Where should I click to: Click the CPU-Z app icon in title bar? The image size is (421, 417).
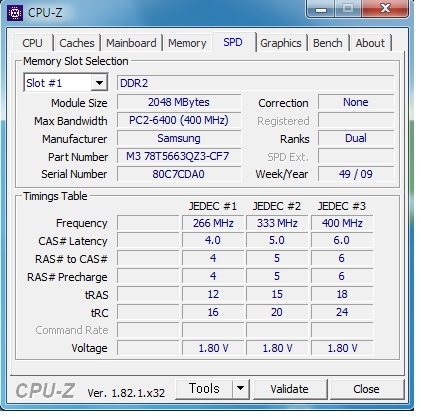click(15, 13)
